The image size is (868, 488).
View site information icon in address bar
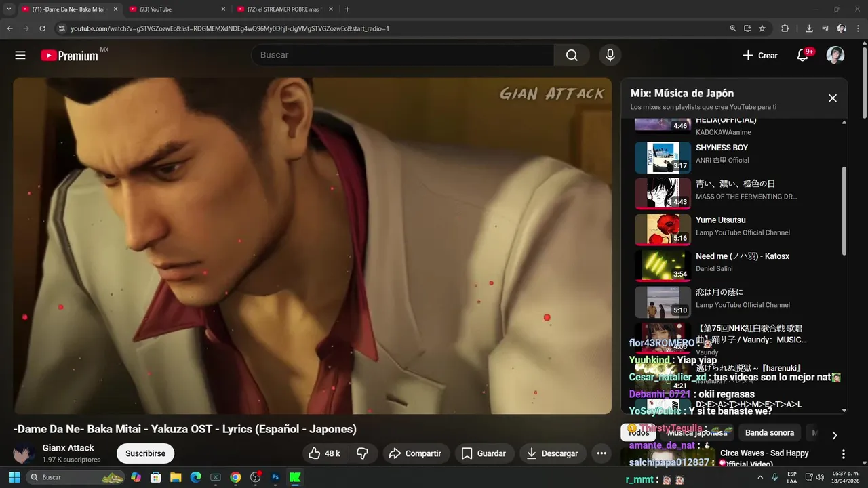pyautogui.click(x=62, y=28)
